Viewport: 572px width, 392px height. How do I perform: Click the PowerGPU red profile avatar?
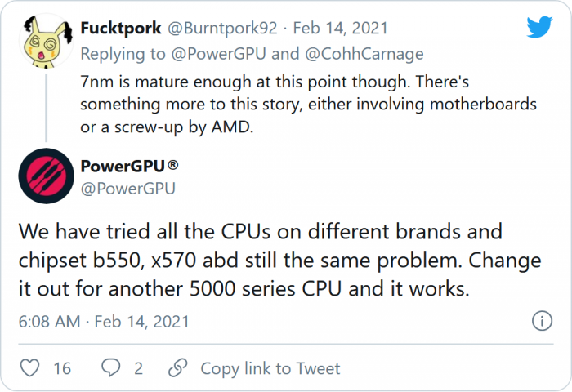[x=42, y=176]
